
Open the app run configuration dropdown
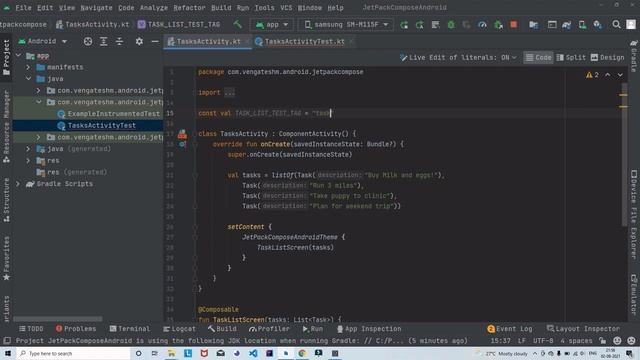pyautogui.click(x=272, y=24)
